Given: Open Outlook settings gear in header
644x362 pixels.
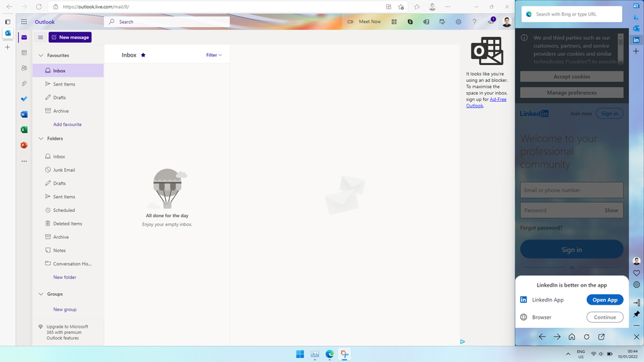Looking at the screenshot, I should [x=458, y=22].
